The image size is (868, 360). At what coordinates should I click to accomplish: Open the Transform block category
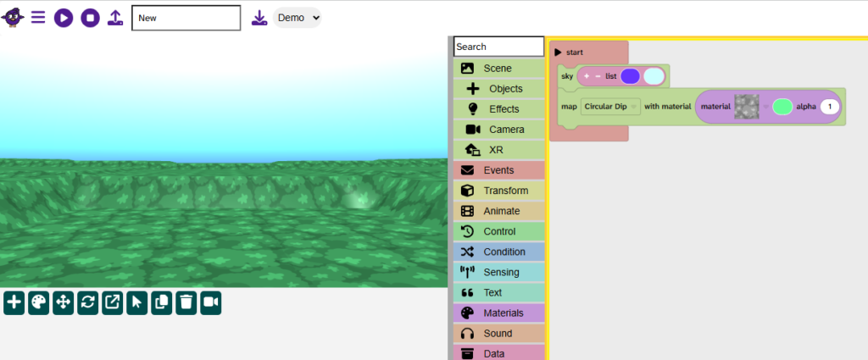pyautogui.click(x=498, y=191)
